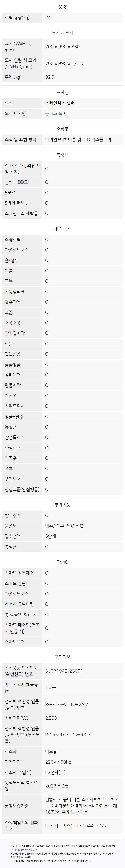Click the 5방향 터보샷+ feature label

(18, 203)
